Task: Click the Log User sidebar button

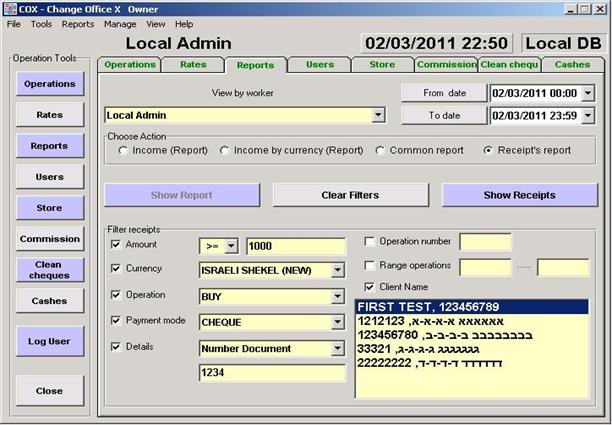Action: click(x=49, y=341)
